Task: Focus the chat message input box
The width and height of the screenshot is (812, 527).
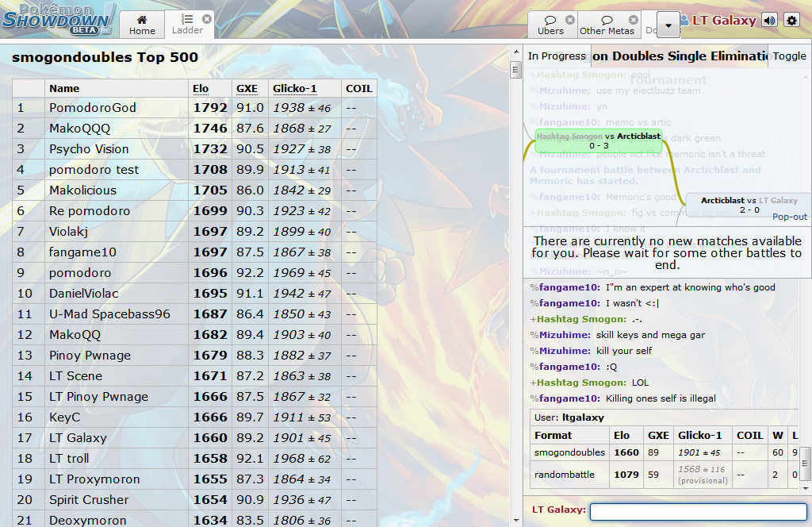Action: click(x=698, y=512)
